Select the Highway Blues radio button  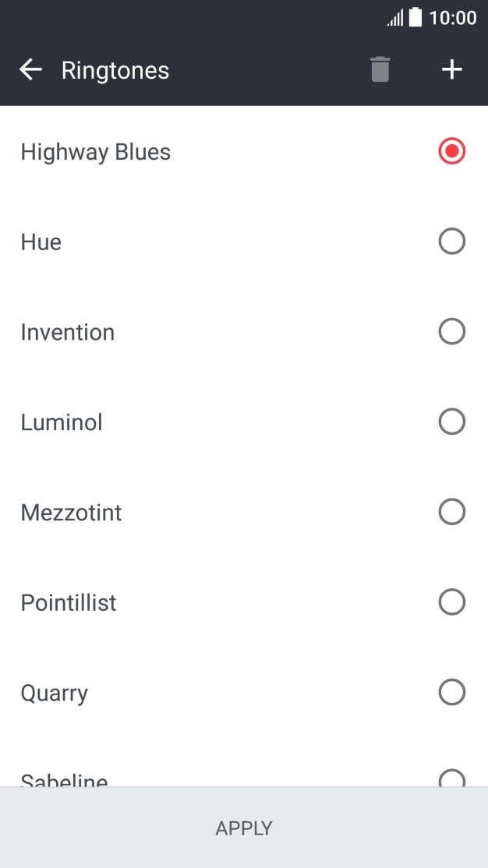coord(452,151)
